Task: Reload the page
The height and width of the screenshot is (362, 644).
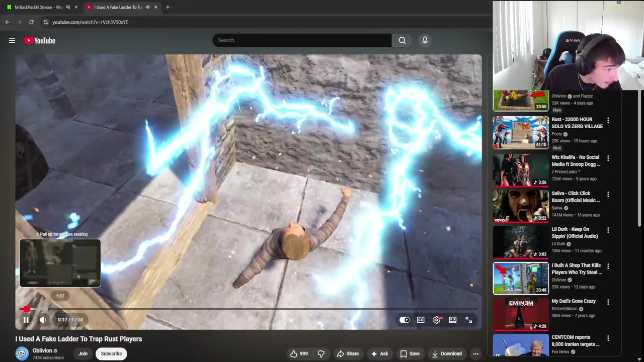Action: coord(31,22)
